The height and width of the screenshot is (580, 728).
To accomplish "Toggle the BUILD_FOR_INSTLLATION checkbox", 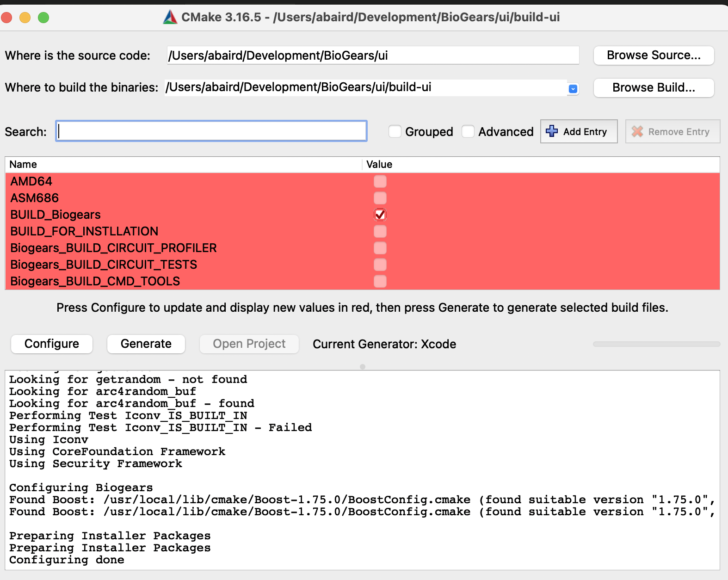I will point(380,231).
